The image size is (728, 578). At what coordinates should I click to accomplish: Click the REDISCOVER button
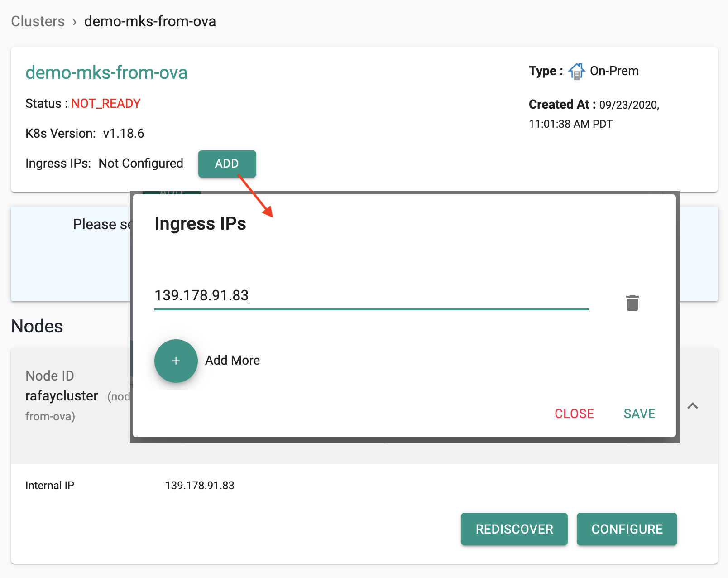click(514, 529)
